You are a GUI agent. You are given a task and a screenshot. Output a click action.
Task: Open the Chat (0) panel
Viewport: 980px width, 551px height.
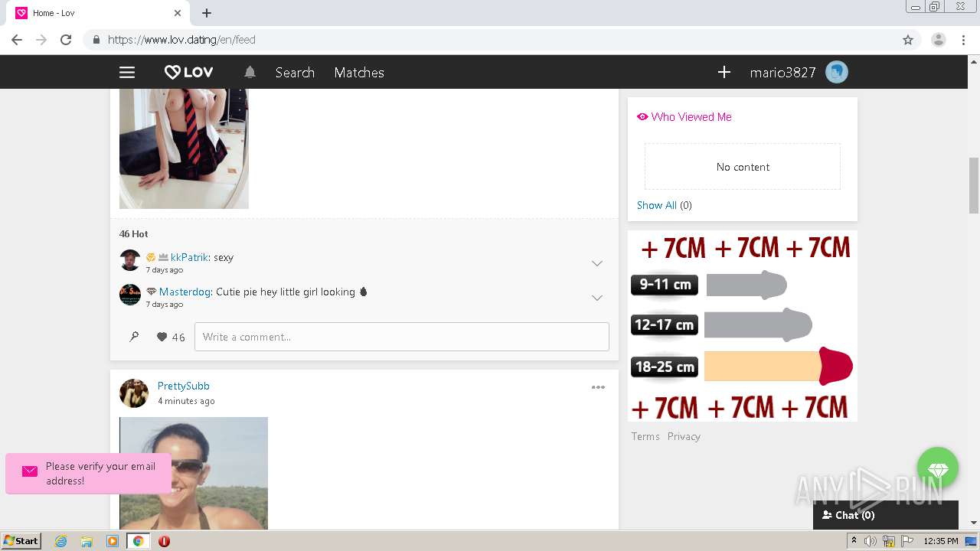(886, 515)
